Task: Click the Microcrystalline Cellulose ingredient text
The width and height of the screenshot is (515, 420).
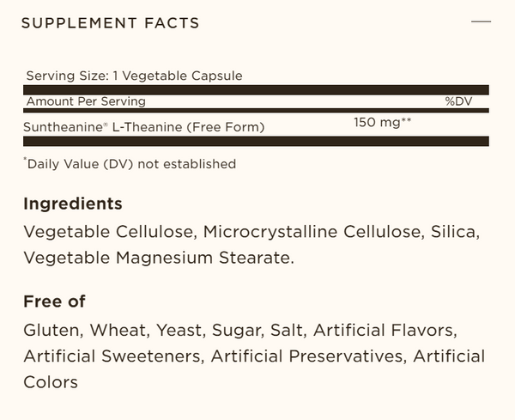Action: pos(312,232)
